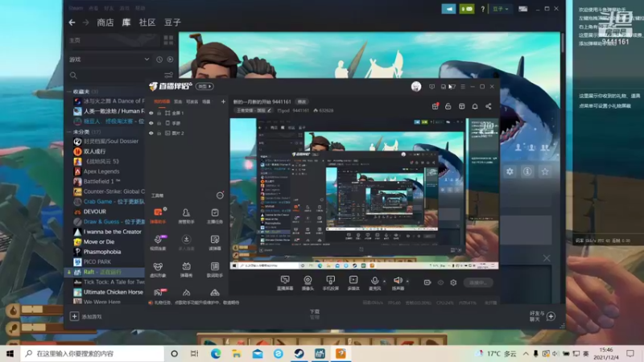Click mode pill beside streaming app logo
This screenshot has height=362, width=644.
tap(204, 86)
